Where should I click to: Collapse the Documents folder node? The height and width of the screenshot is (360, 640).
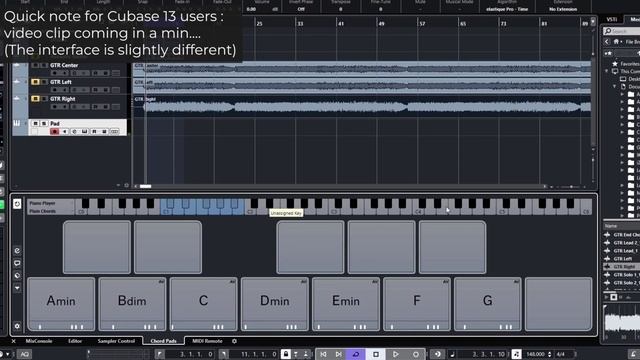614,87
